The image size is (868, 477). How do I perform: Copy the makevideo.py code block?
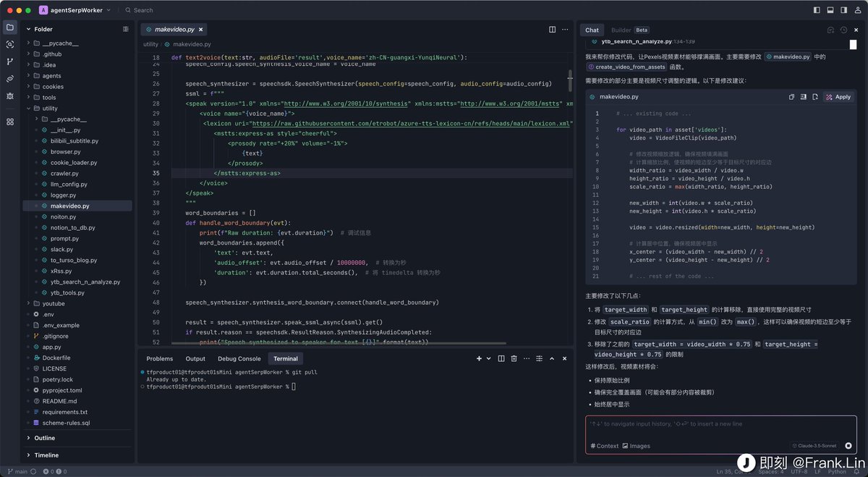point(792,96)
